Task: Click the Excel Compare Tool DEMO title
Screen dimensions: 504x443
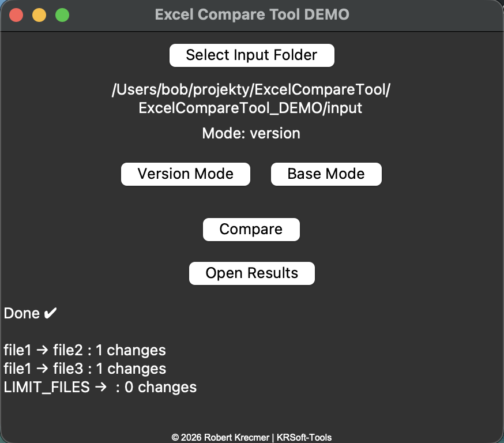Action: (x=251, y=14)
